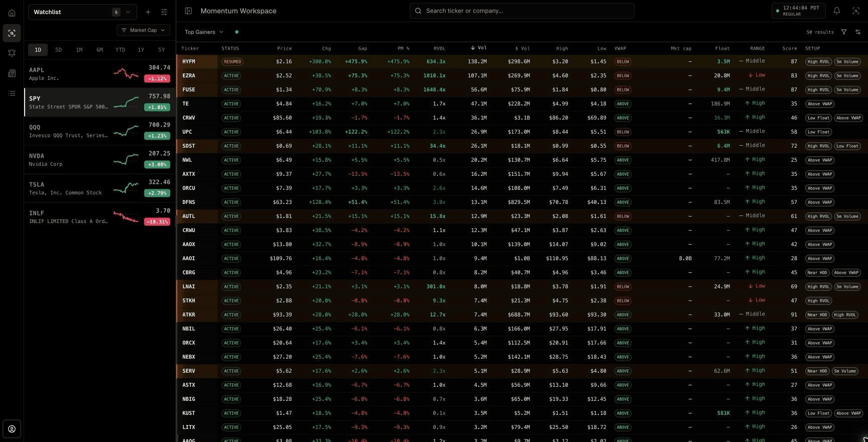Viewport: 868px width, 442px height.
Task: Open user account icon at sidebar bottom
Action: [x=12, y=429]
